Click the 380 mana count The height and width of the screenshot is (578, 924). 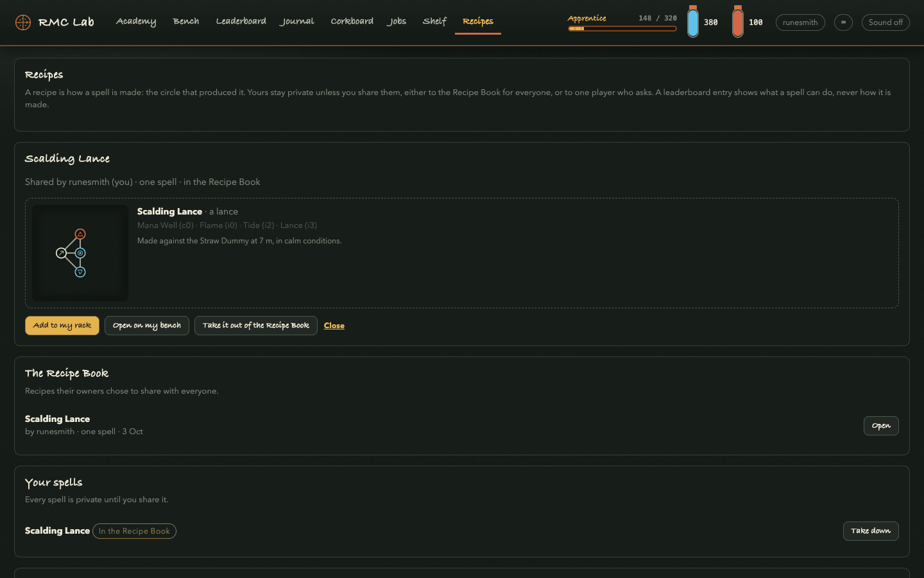(x=711, y=22)
